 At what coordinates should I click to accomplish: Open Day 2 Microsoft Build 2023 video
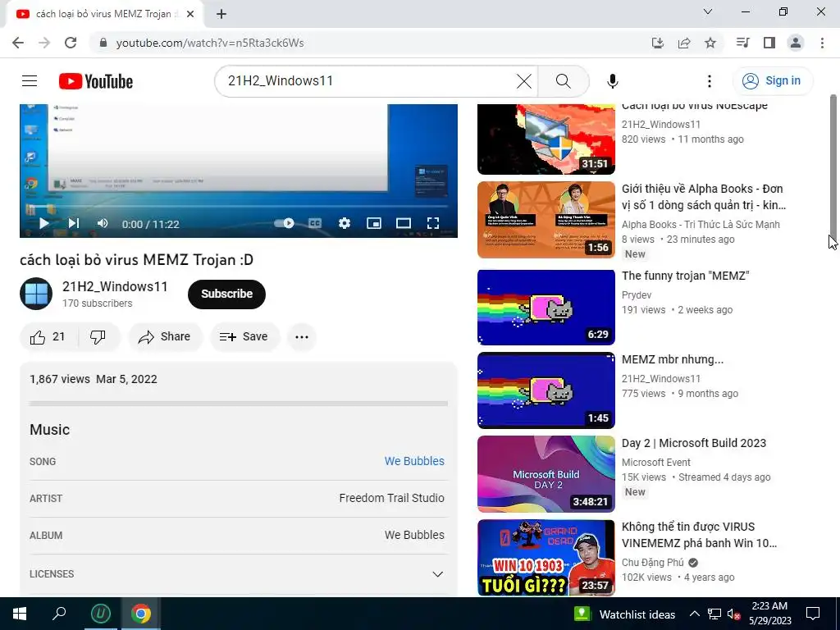[694, 443]
